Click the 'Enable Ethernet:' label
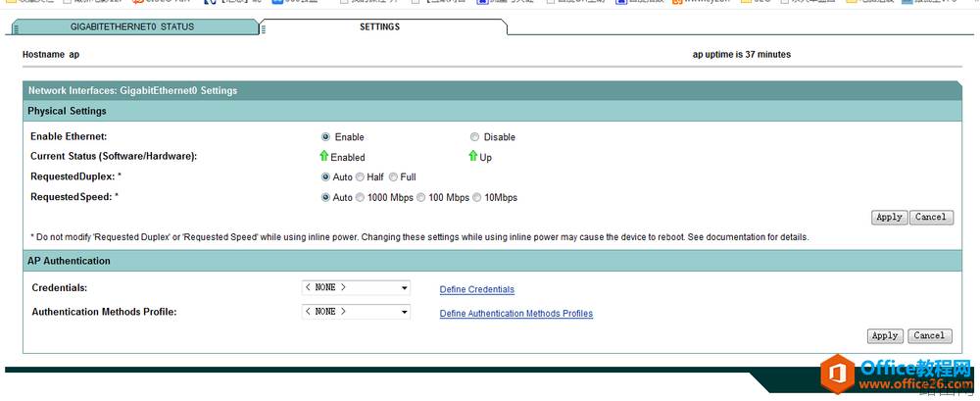 click(x=69, y=135)
